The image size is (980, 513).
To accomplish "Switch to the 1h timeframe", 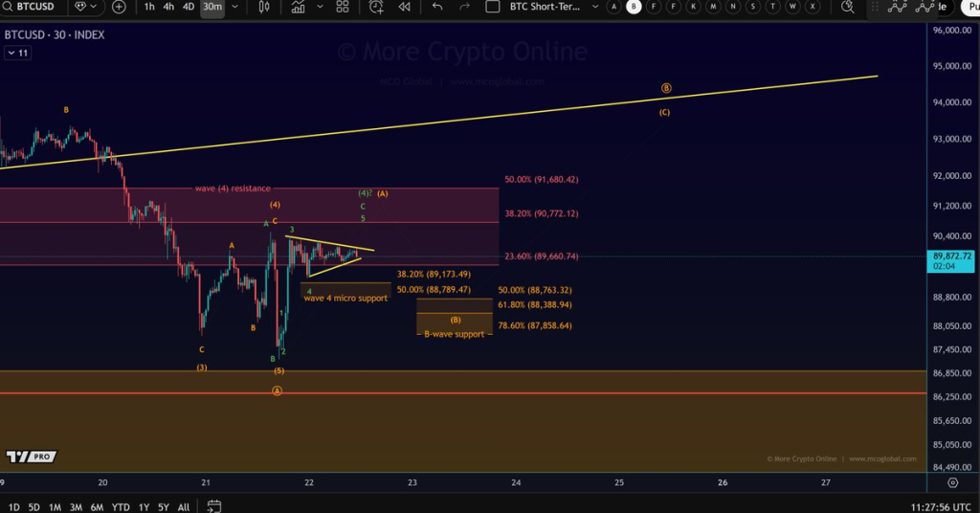I will (149, 7).
